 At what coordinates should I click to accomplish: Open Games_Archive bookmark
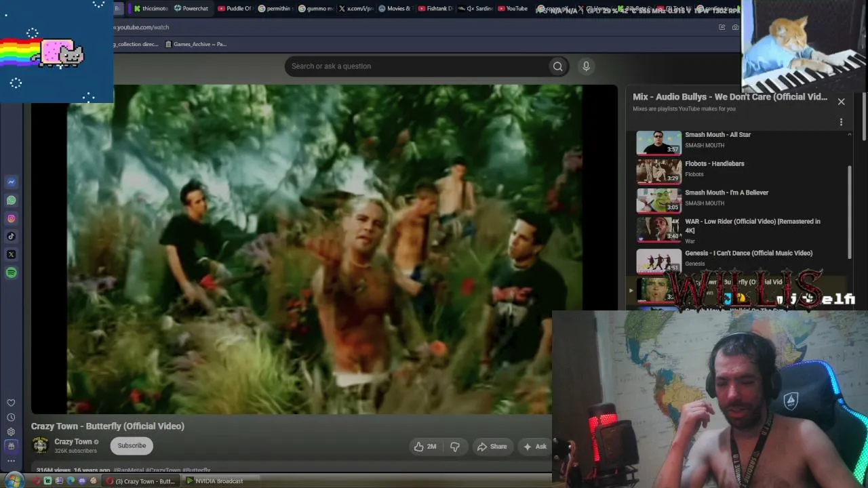click(195, 44)
